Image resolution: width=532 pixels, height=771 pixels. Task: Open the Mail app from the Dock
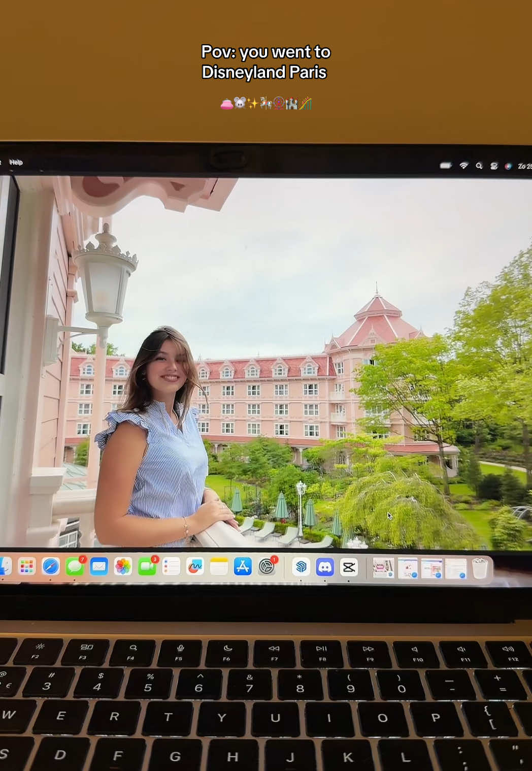[x=98, y=568]
